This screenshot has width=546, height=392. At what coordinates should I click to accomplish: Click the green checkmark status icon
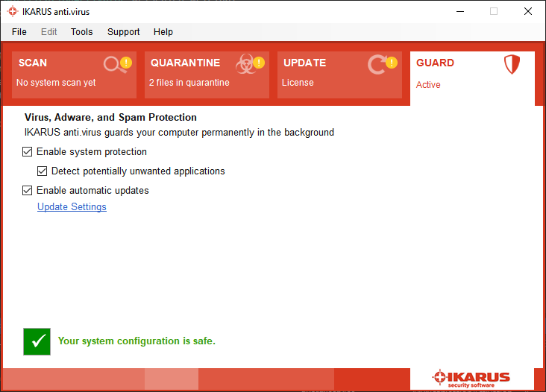(37, 341)
